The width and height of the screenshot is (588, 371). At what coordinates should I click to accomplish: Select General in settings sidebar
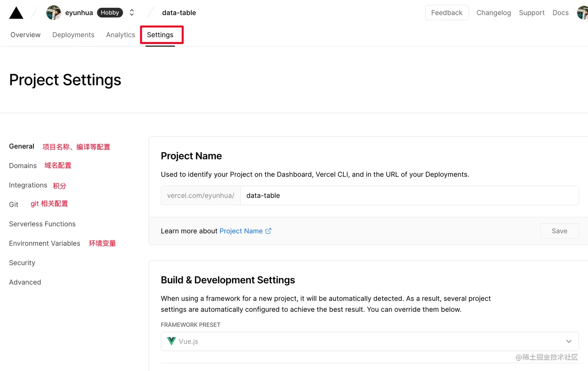[x=22, y=146]
